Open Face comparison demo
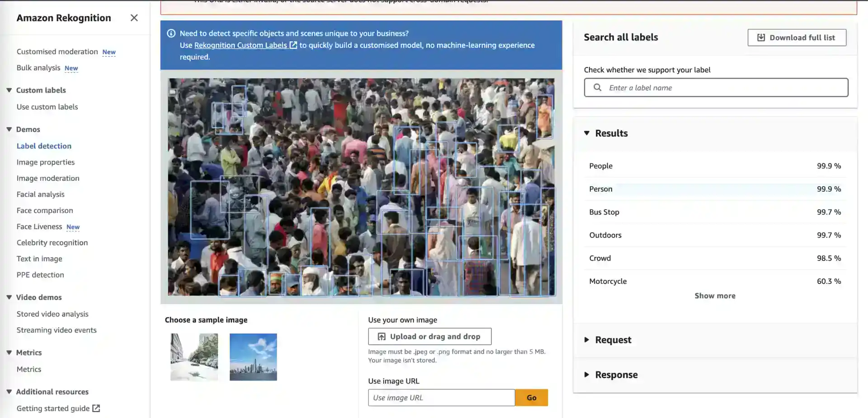 coord(45,211)
